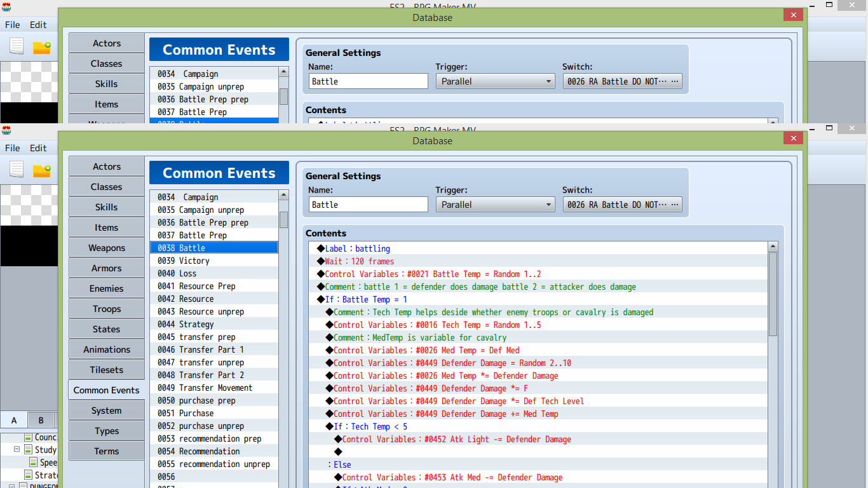Image resolution: width=868 pixels, height=488 pixels.
Task: Open Edit menu in lower editor window
Action: (38, 148)
